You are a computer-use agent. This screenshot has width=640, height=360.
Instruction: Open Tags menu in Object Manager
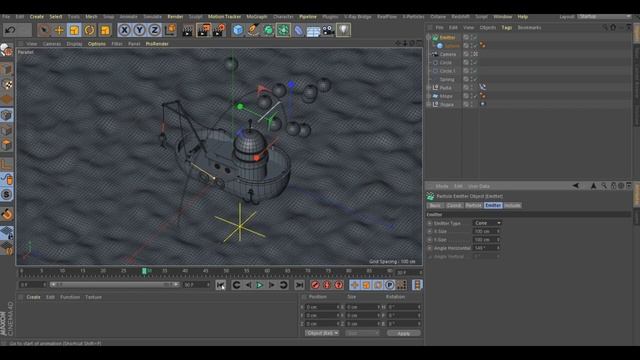(507, 28)
